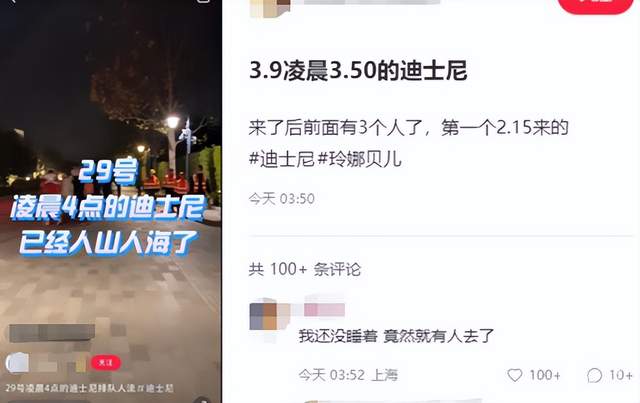Open replies via the speech bubble icon
The height and width of the screenshot is (403, 640).
click(x=594, y=375)
